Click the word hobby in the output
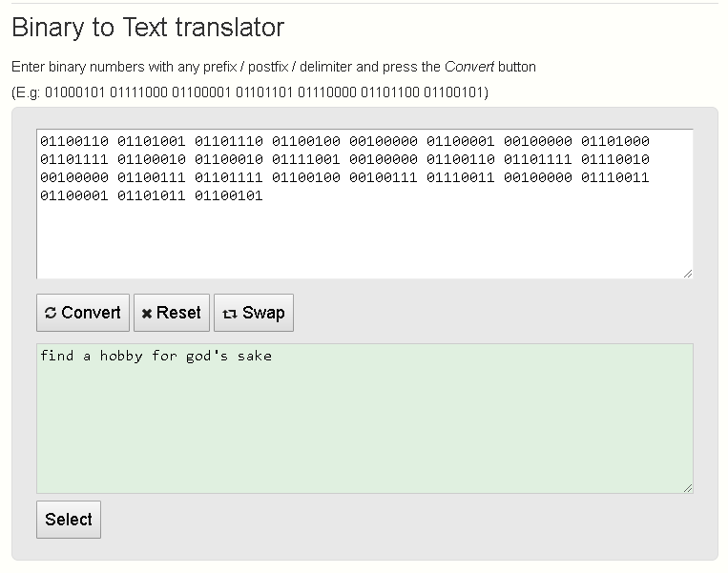 [x=121, y=357]
